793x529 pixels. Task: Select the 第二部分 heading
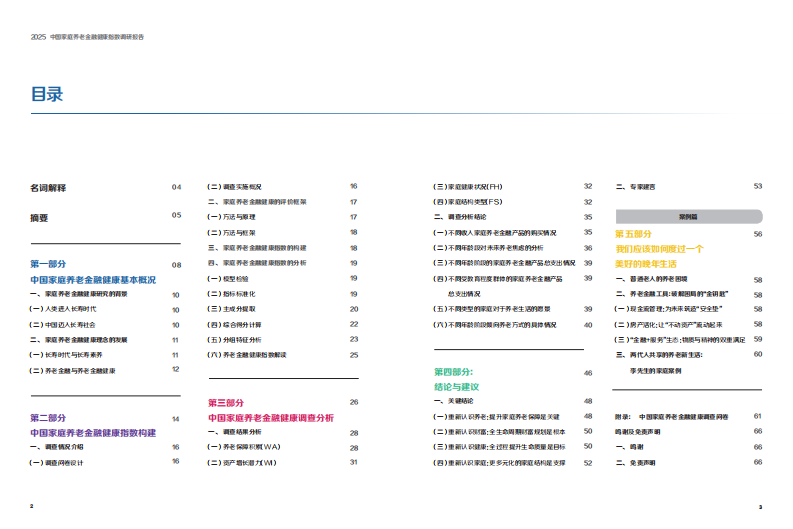click(x=48, y=417)
